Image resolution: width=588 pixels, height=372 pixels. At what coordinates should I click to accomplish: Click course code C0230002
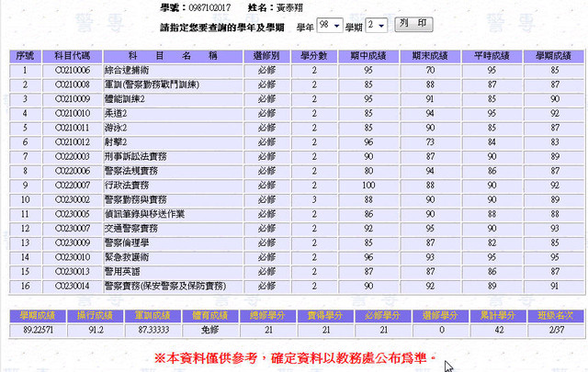[x=73, y=199]
